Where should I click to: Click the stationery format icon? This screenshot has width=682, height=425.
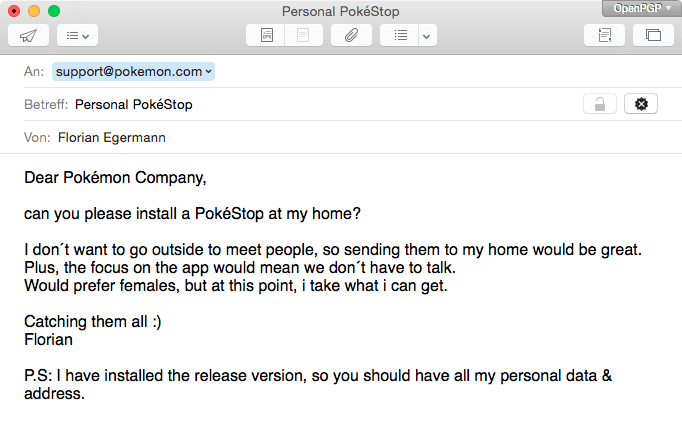(x=266, y=35)
